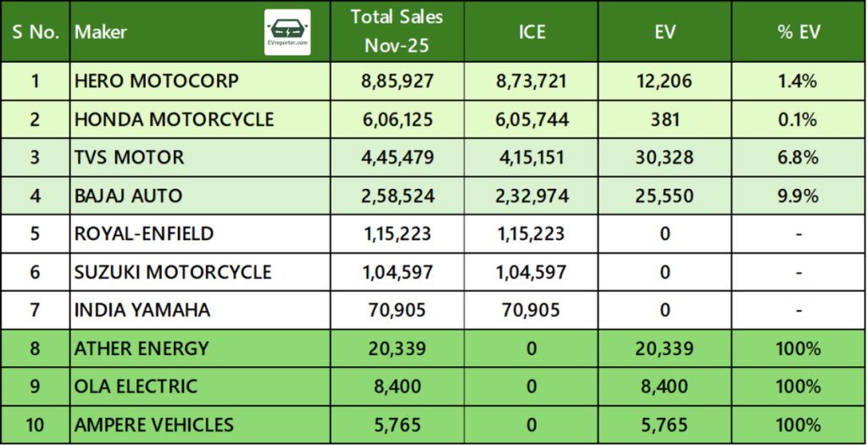Viewport: 868px width, 445px height.
Task: Click SUZUKI MOTORCYCLE in the table
Action: pos(173,272)
